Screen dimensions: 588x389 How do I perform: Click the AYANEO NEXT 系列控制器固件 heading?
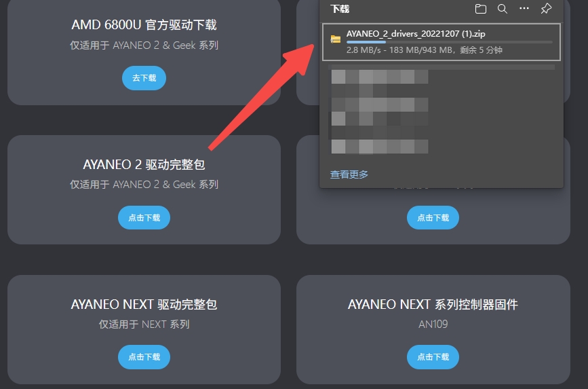point(433,304)
